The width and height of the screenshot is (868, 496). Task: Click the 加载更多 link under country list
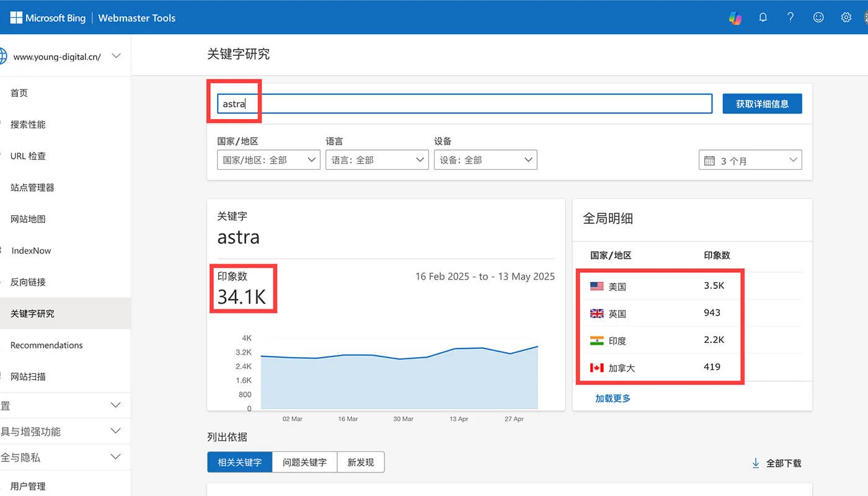click(x=613, y=398)
